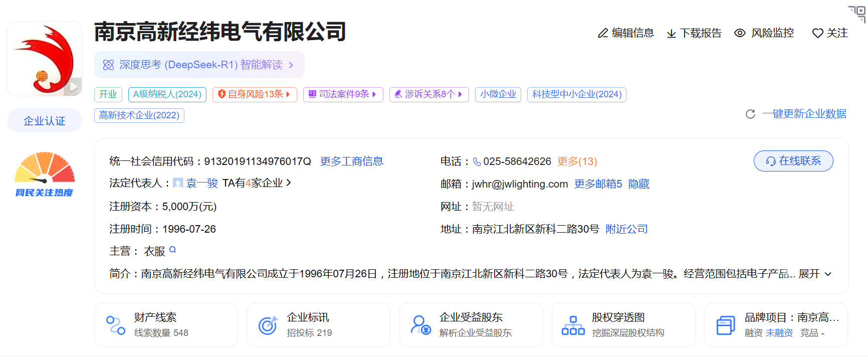Viewport: 868px width, 357px height.
Task: Click the headset icon in 在线联系
Action: [771, 161]
